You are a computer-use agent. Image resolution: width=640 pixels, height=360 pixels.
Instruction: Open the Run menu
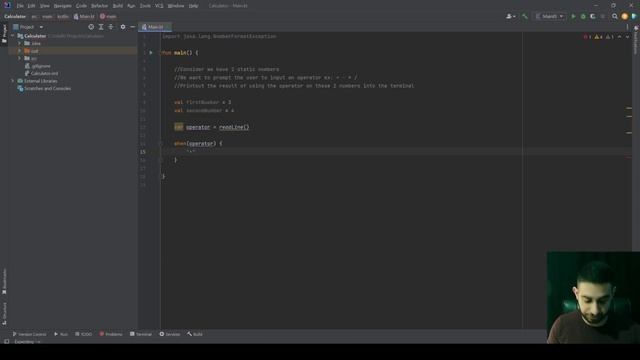pyautogui.click(x=131, y=6)
